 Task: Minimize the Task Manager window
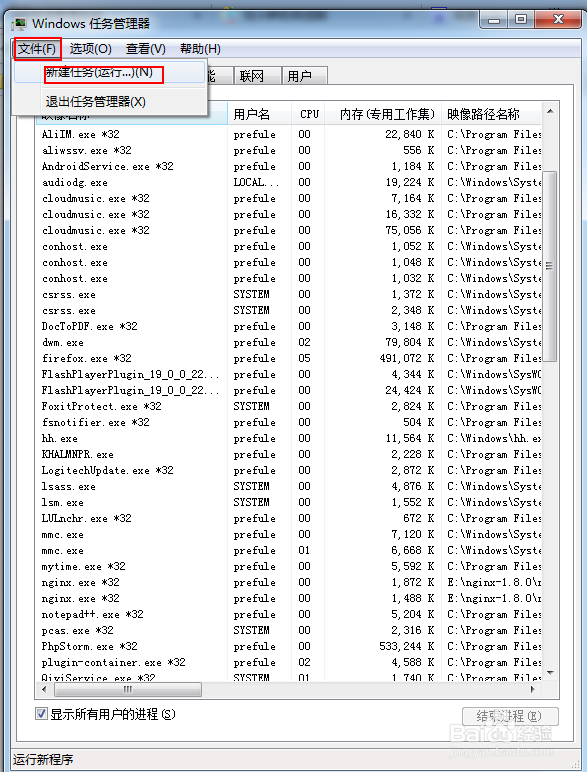click(x=494, y=20)
